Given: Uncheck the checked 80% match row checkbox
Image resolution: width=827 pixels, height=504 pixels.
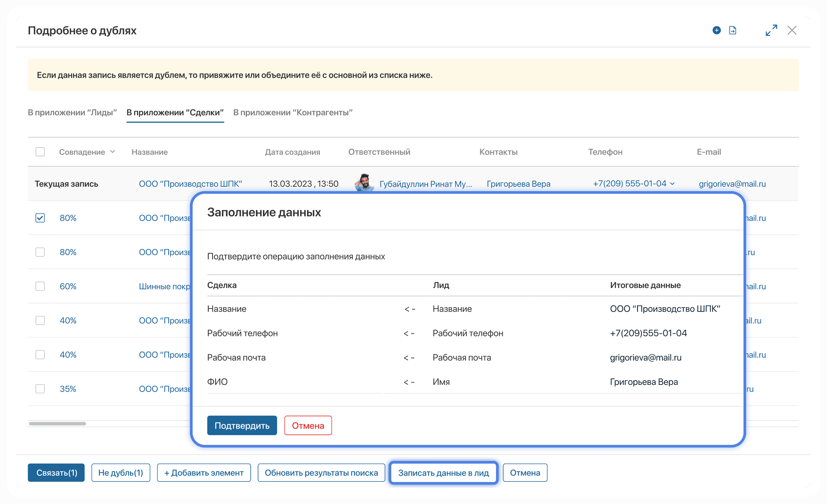Looking at the screenshot, I should [40, 218].
